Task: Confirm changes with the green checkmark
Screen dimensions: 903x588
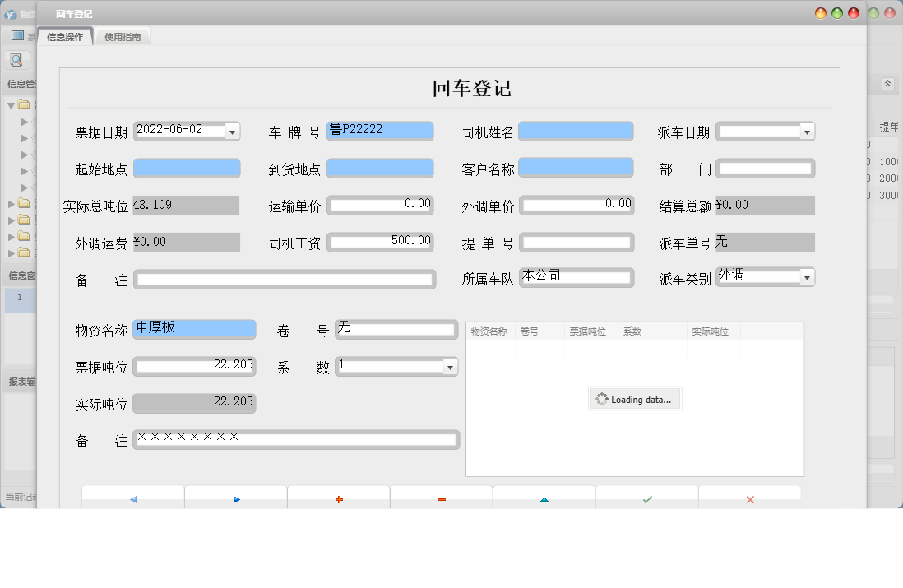Action: 647,499
